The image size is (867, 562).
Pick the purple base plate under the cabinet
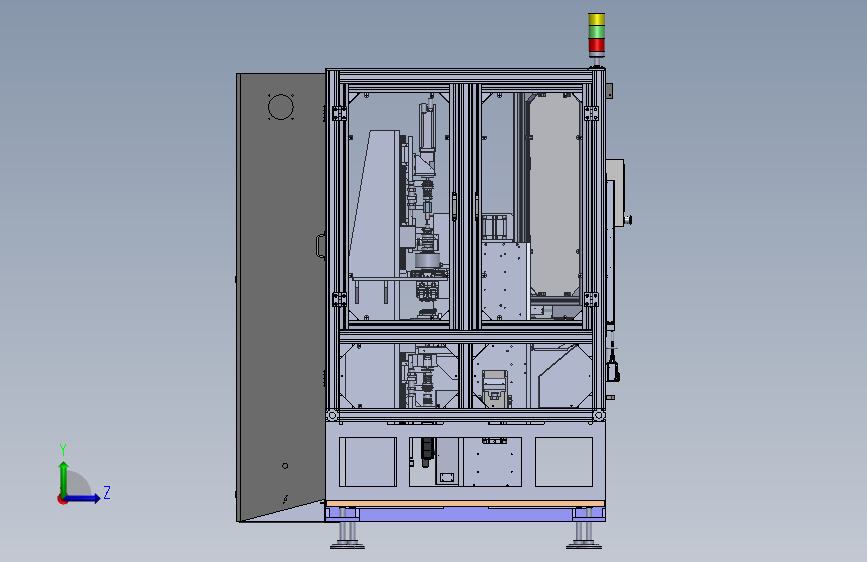(x=465, y=514)
